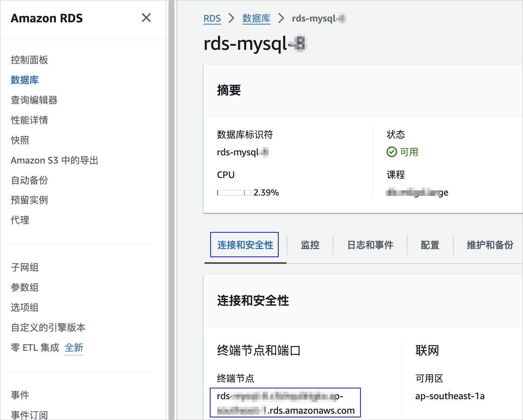Screen dimensions: 523x420
Task: Click the sidebar vertical scrollbar
Action: 171,210
